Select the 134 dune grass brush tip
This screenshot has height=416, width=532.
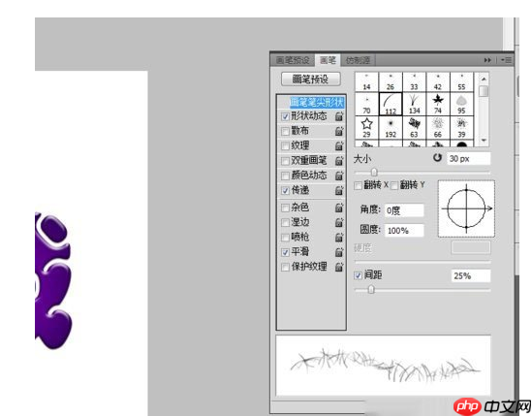415,104
